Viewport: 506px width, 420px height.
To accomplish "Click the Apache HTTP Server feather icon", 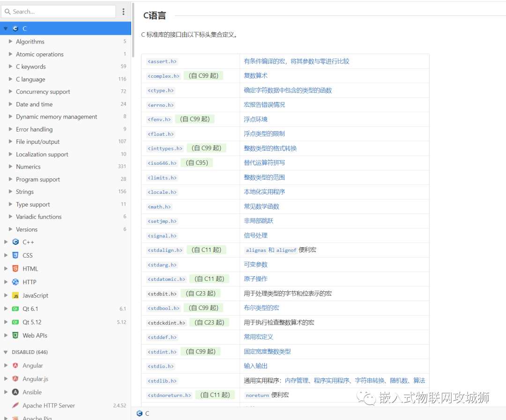I will click(x=15, y=405).
